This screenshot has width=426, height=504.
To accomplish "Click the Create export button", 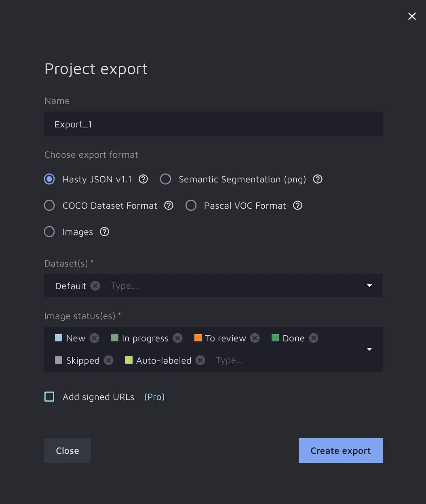I will pyautogui.click(x=340, y=451).
